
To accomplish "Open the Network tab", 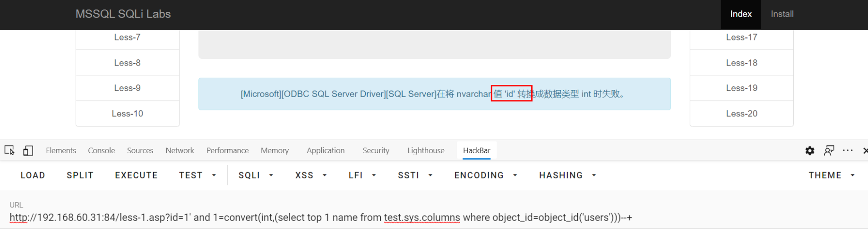I will coord(180,150).
